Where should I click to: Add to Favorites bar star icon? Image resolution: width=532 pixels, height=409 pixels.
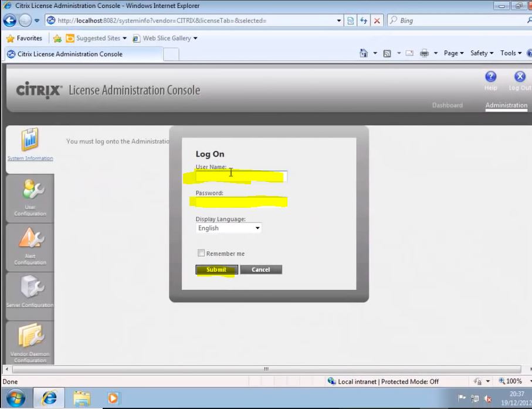click(57, 38)
